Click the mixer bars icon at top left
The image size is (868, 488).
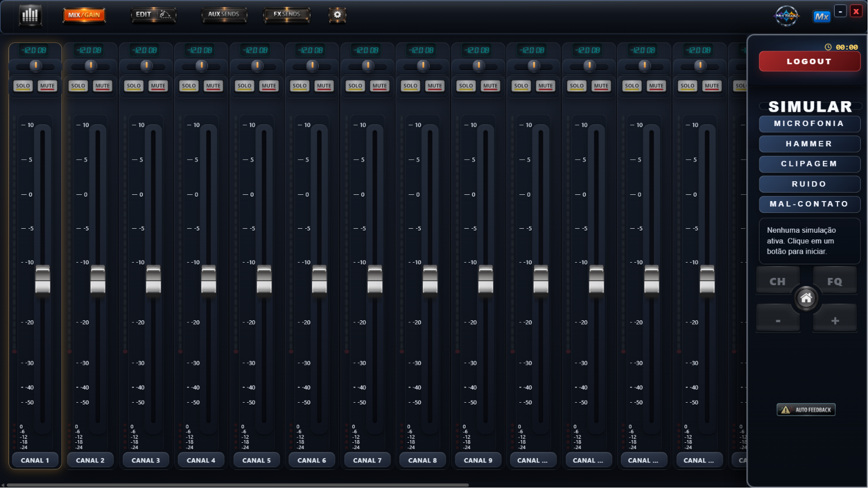click(30, 15)
